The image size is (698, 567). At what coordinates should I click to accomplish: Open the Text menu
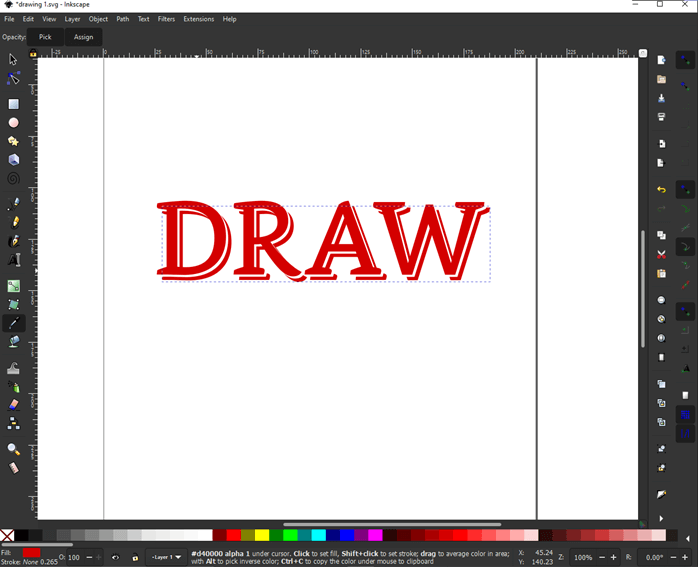[143, 19]
